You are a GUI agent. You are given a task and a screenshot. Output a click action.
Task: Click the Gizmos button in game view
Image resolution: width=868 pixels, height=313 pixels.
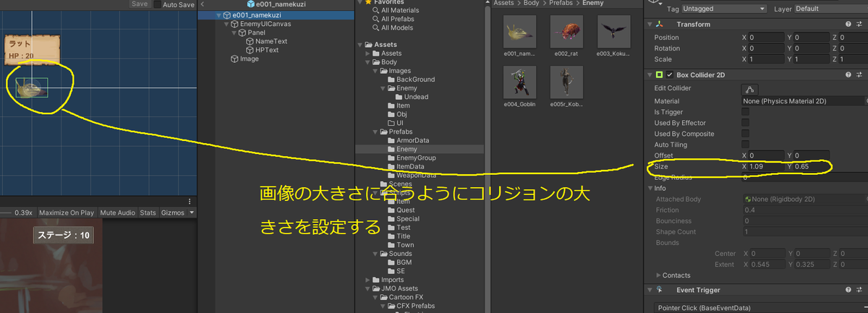173,213
